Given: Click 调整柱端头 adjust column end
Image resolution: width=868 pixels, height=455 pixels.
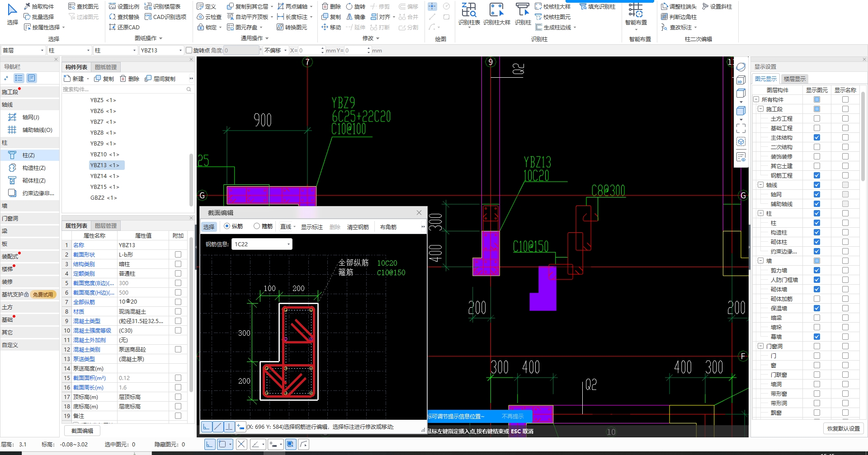Looking at the screenshot, I should pyautogui.click(x=679, y=6).
